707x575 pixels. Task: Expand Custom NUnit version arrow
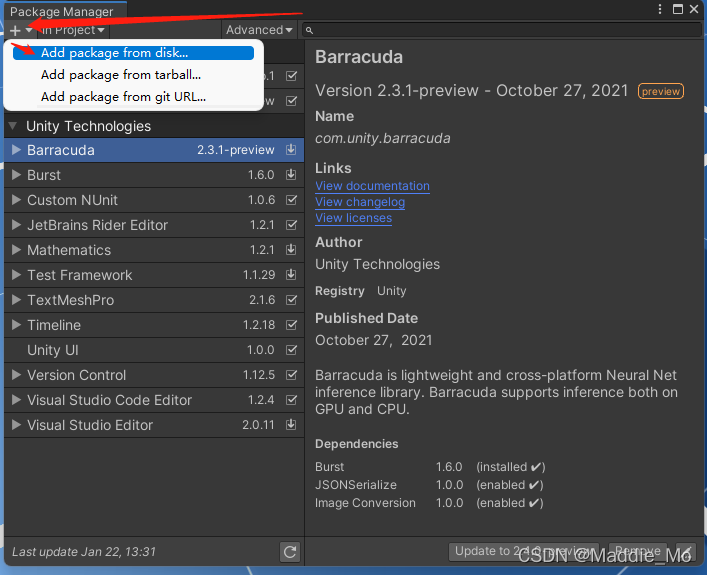click(16, 200)
